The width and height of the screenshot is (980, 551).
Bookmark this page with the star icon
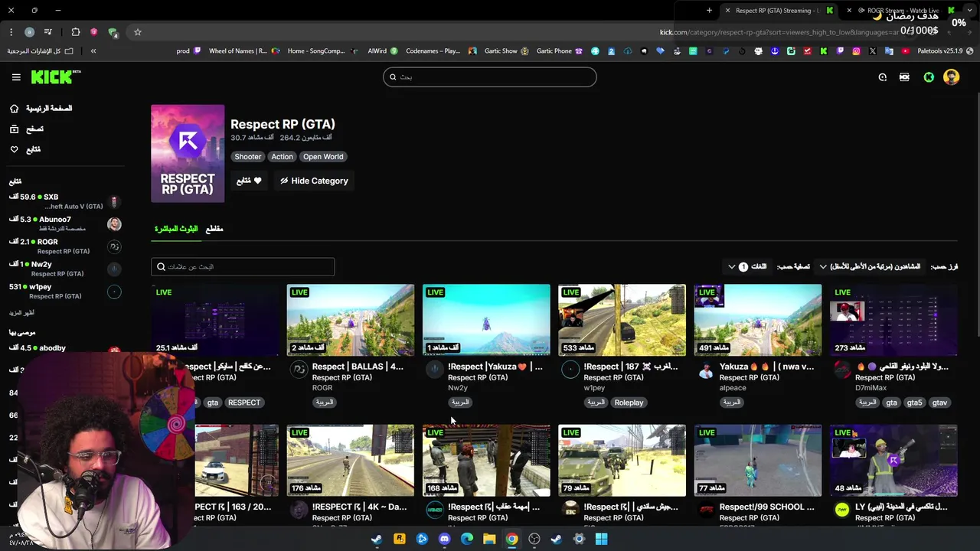tap(138, 32)
